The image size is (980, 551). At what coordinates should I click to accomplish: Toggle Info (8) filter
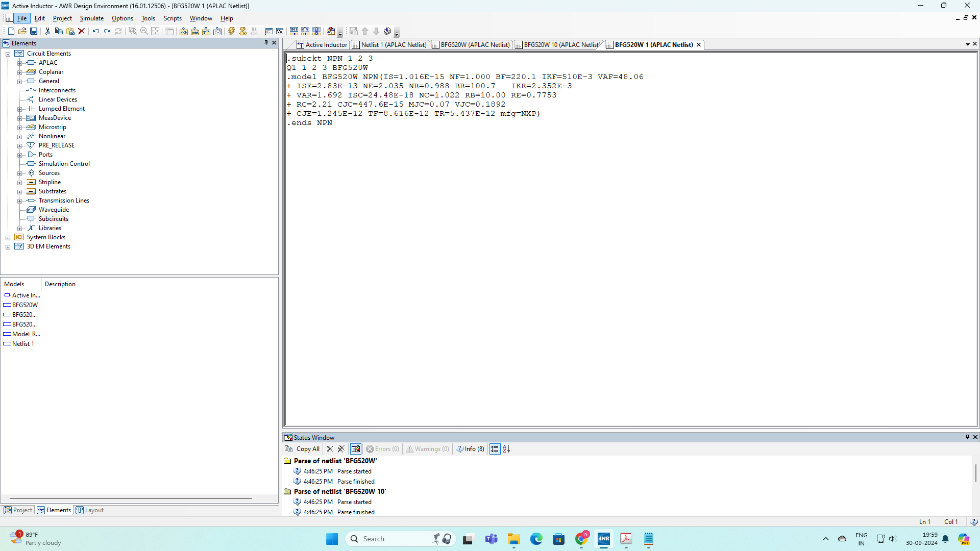pyautogui.click(x=471, y=449)
